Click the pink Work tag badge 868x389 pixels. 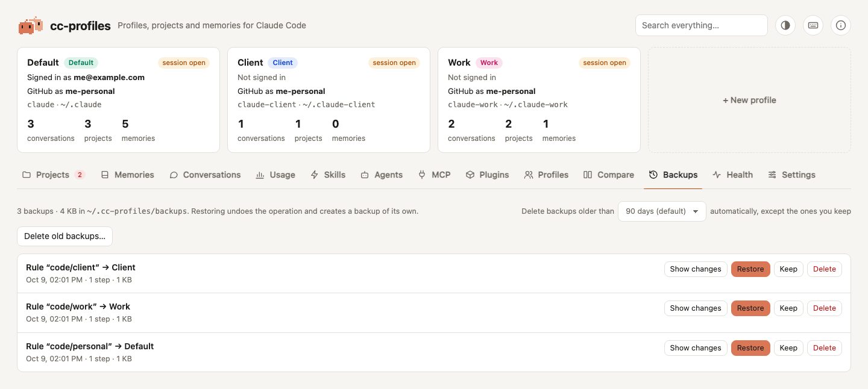pos(489,63)
